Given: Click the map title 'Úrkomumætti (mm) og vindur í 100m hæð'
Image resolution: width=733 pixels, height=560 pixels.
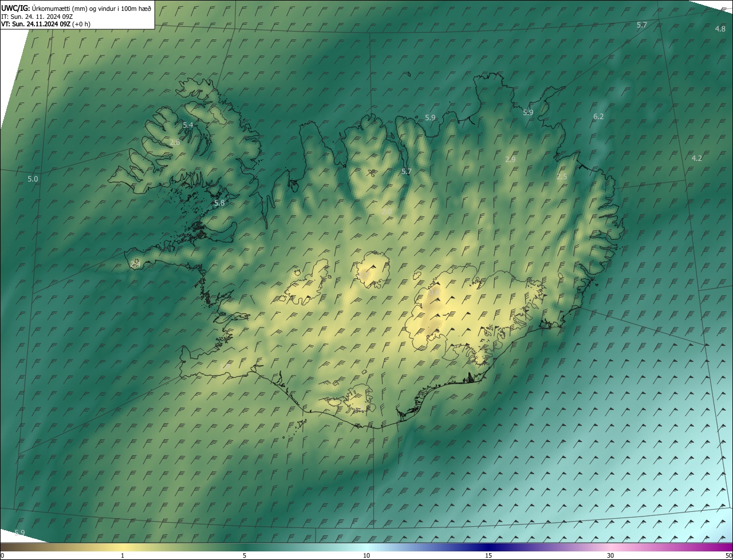Looking at the screenshot, I should pos(91,9).
